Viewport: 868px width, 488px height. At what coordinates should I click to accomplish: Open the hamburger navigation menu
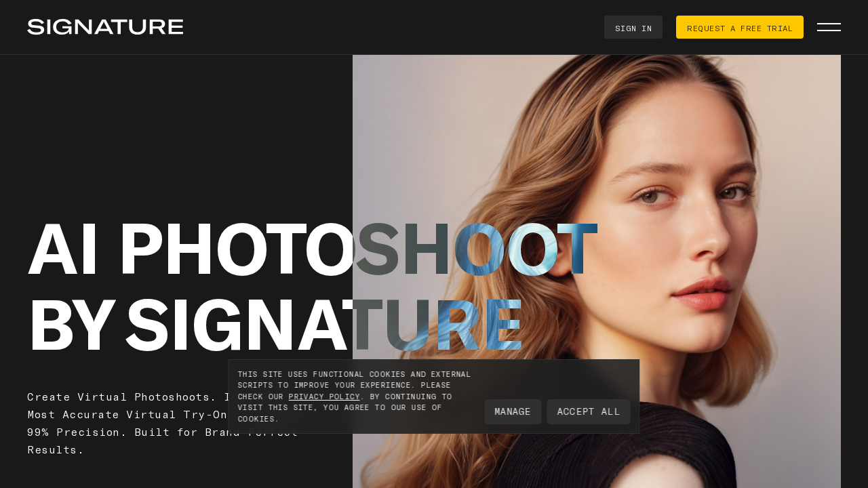click(829, 27)
